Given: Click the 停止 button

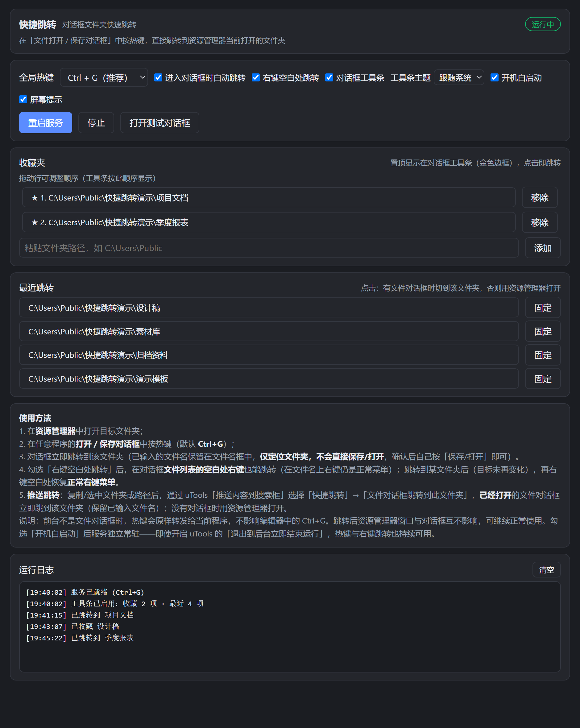Looking at the screenshot, I should [x=96, y=122].
